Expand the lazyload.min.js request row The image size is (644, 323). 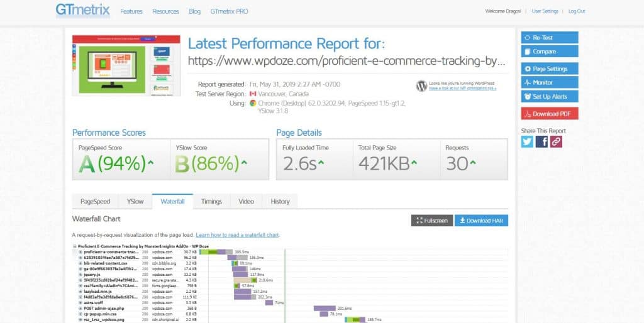click(x=80, y=291)
